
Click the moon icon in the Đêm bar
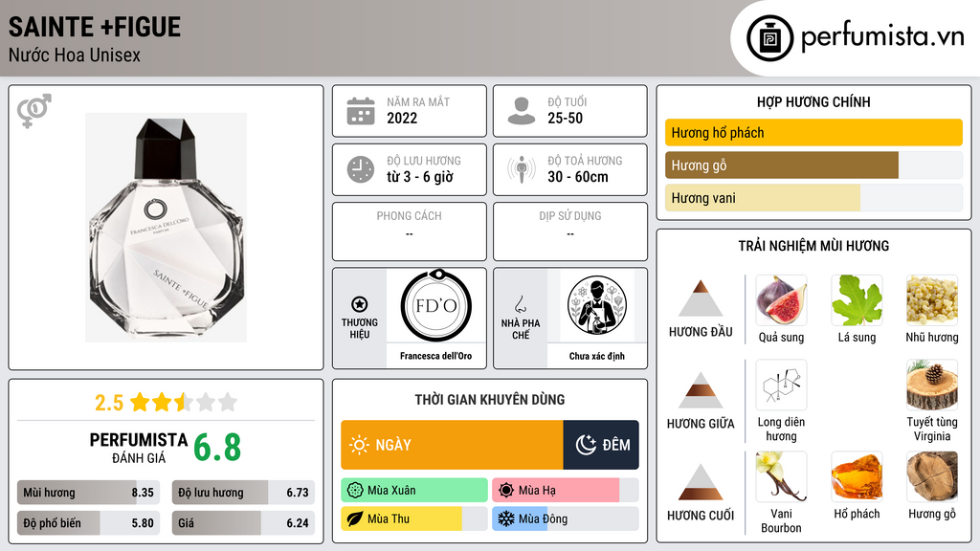(586, 445)
